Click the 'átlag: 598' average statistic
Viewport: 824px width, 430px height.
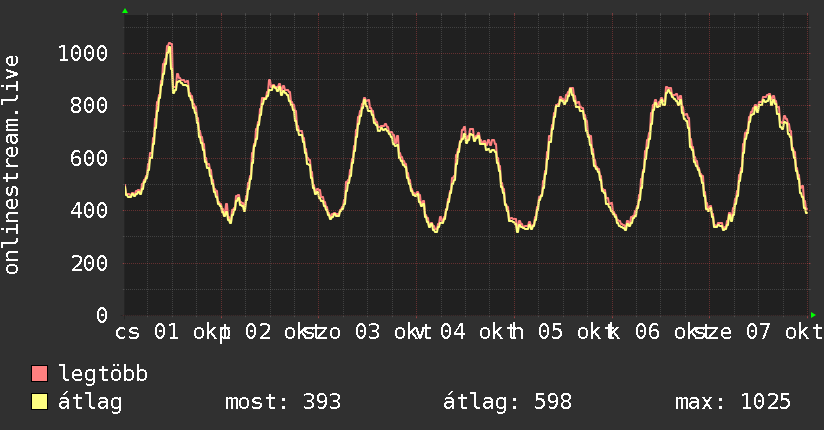(x=507, y=402)
